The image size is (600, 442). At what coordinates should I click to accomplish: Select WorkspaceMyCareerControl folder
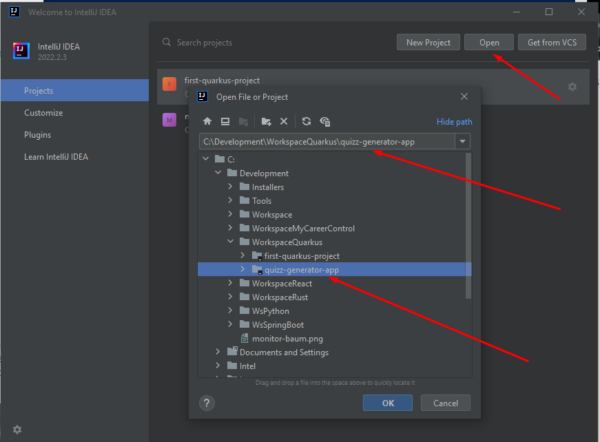[x=303, y=228]
